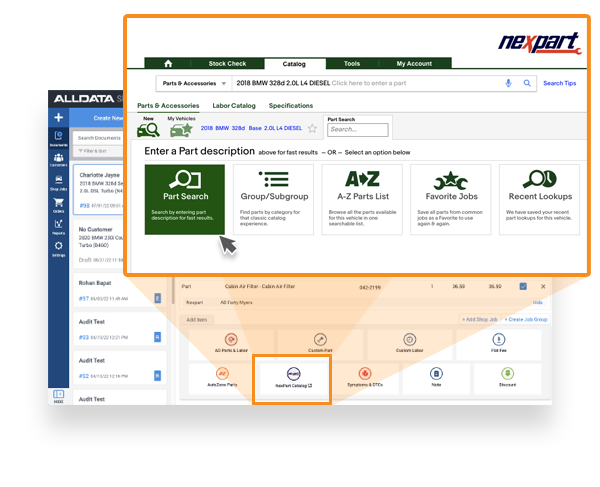This screenshot has height=487, width=600.
Task: Switch to the Labor Catalog sub-tab
Action: tap(234, 106)
